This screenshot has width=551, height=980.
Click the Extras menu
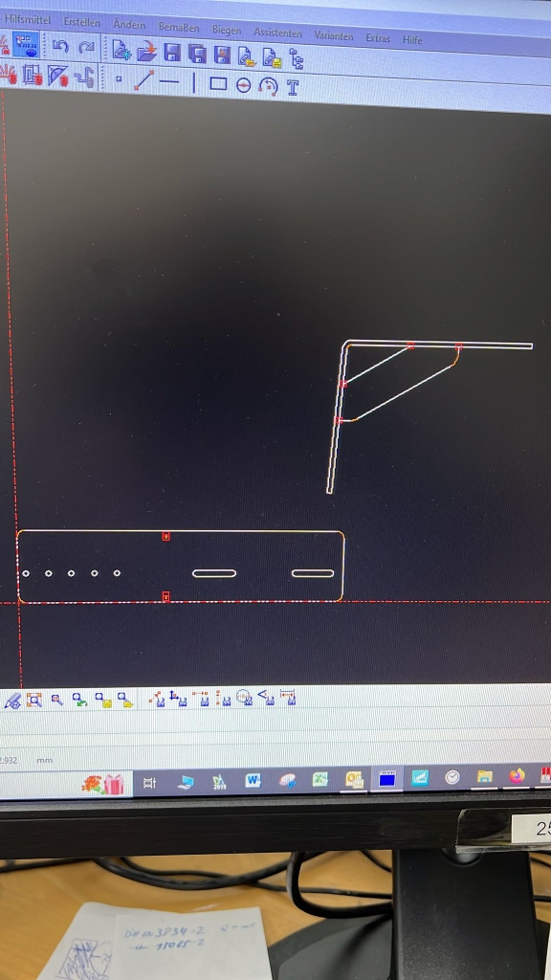pos(378,37)
